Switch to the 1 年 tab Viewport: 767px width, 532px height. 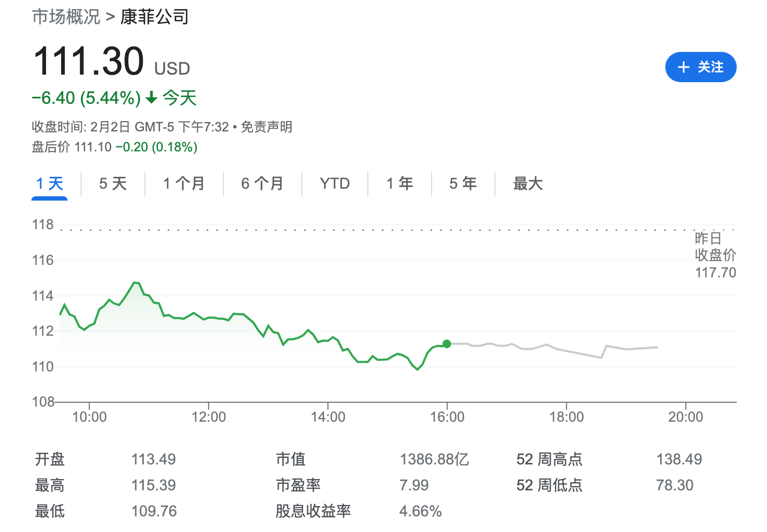[400, 184]
